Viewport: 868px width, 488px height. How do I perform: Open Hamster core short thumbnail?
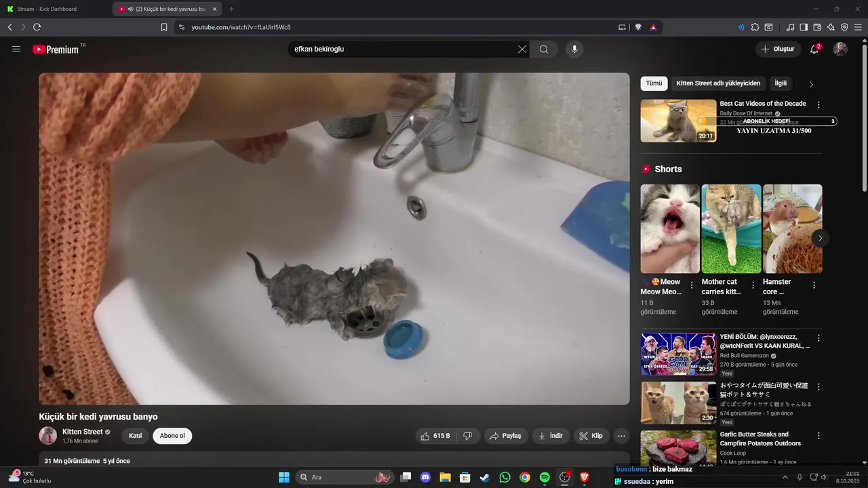coord(792,229)
